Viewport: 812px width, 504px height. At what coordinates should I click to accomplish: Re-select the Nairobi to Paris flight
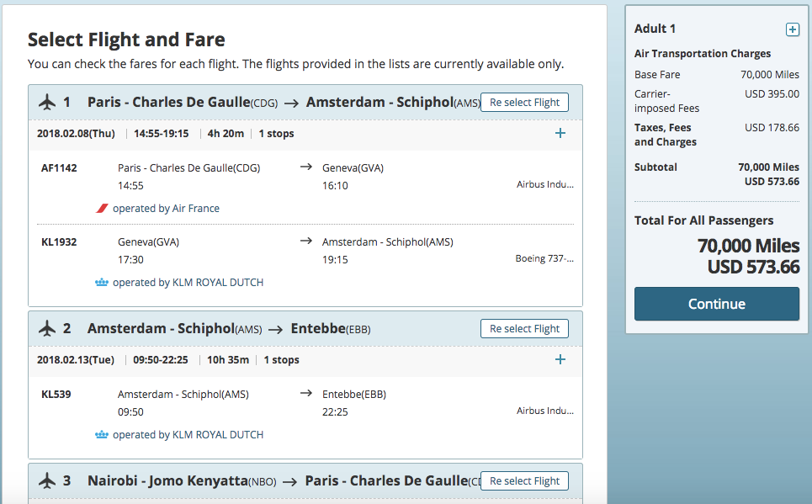pyautogui.click(x=524, y=481)
